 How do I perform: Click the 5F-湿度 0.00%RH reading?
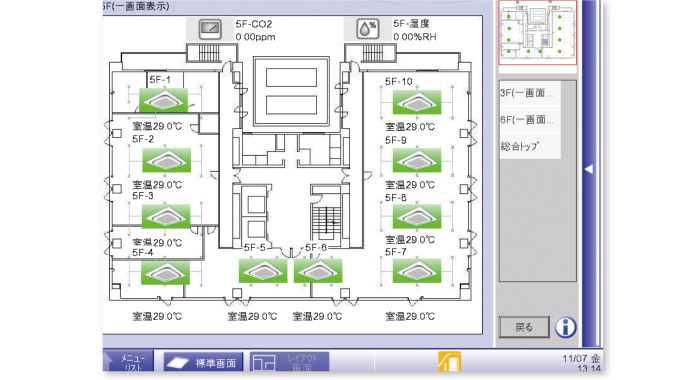415,37
